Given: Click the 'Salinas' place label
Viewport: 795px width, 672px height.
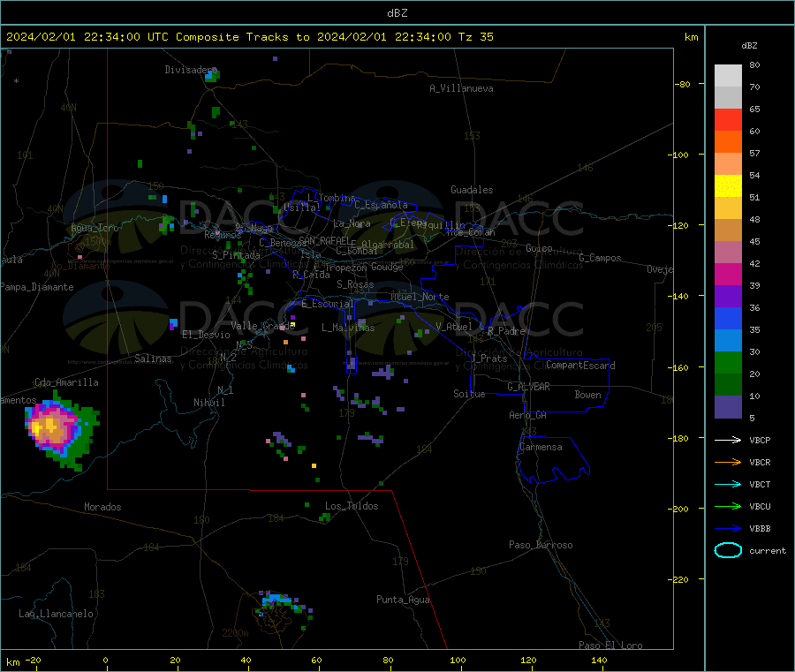Looking at the screenshot, I should pos(153,359).
